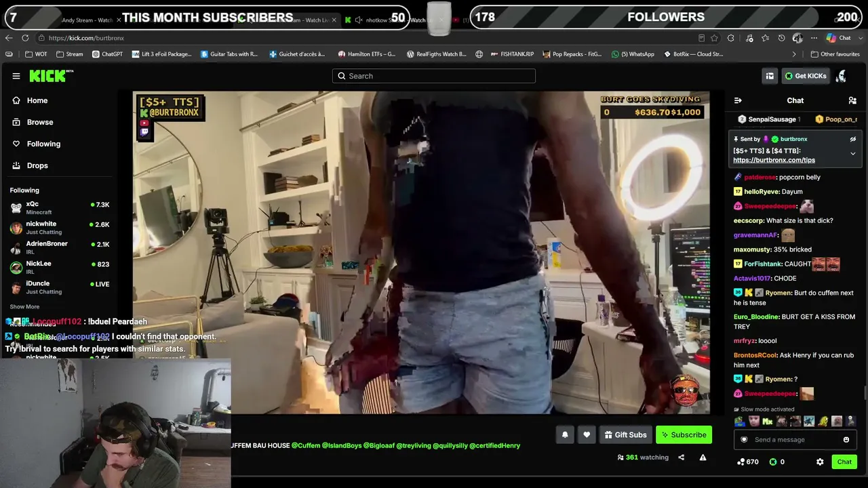Open Browse in the Kick sidebar
Viewport: 868px width, 488px height.
40,122
